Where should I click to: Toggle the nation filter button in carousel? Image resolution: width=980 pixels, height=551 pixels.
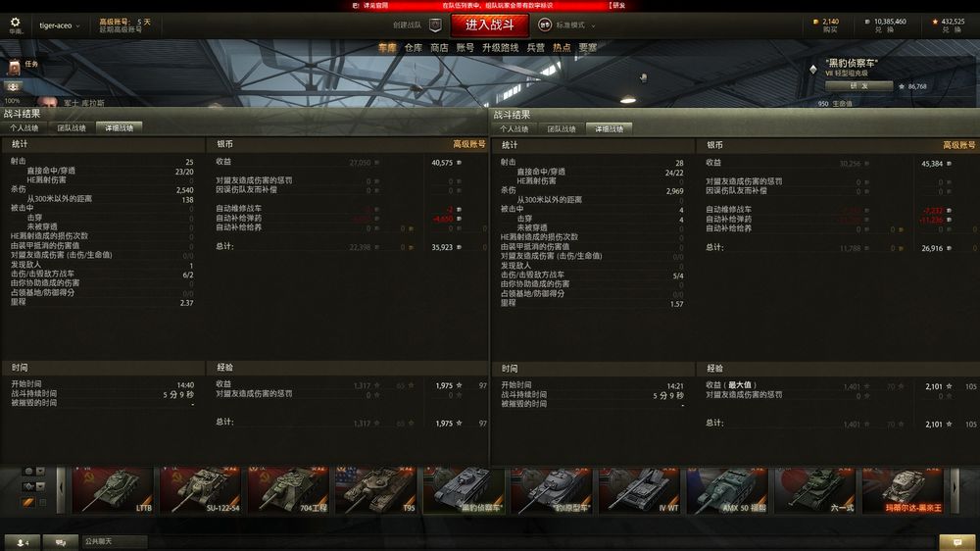pos(28,471)
